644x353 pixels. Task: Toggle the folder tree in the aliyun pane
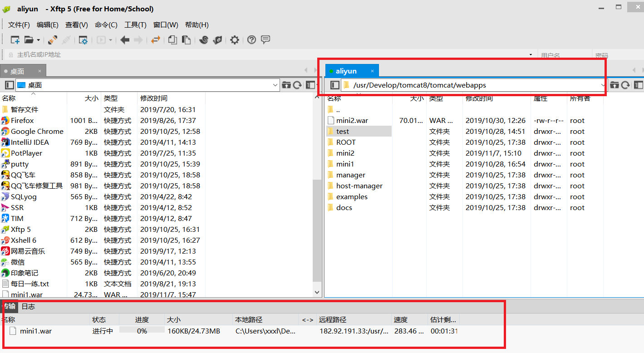click(x=335, y=85)
